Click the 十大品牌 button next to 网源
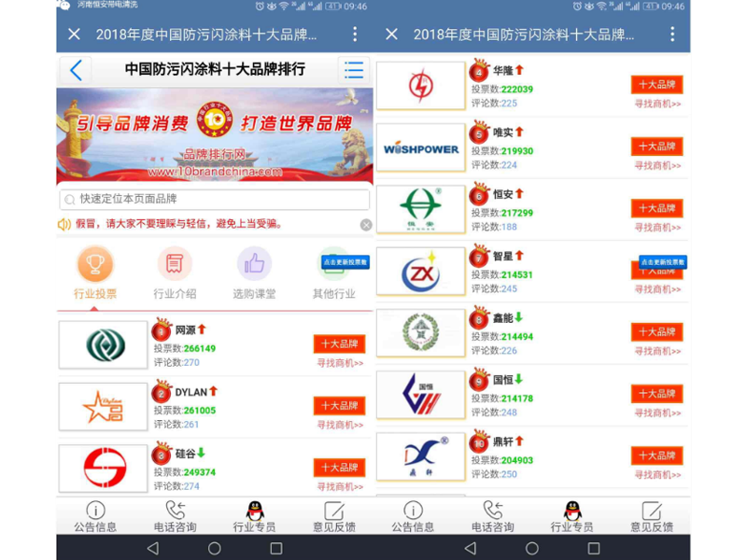 pos(339,343)
